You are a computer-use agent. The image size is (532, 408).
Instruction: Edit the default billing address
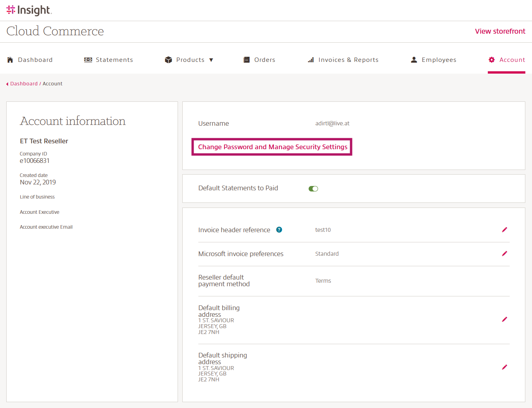pos(504,320)
